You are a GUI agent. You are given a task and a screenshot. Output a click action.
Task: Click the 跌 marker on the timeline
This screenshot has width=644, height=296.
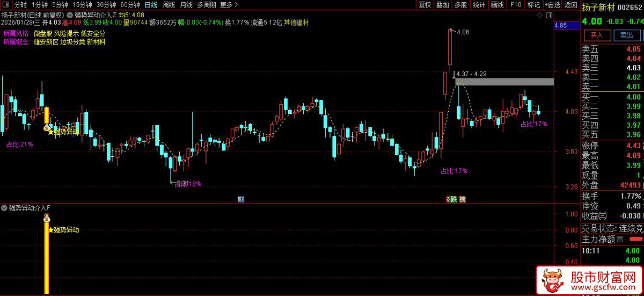(453, 199)
